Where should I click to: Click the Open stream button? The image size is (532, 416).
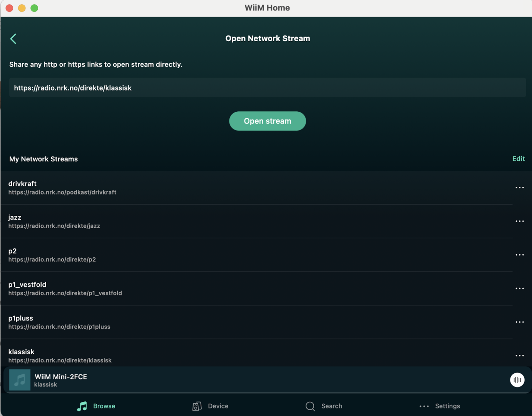pyautogui.click(x=268, y=121)
